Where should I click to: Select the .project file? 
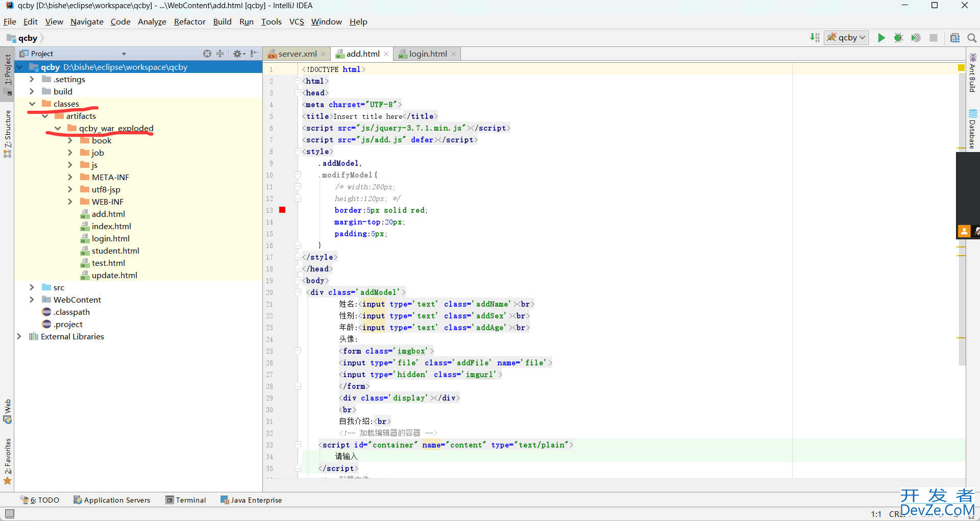[67, 324]
